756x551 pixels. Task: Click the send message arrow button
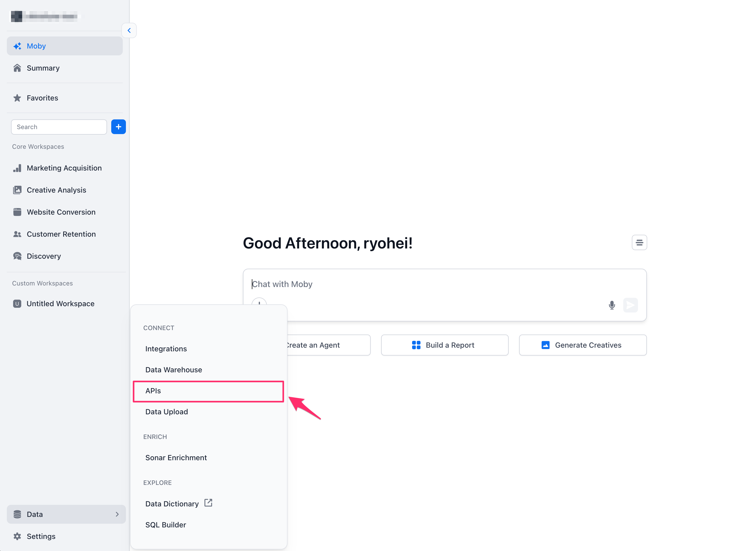click(x=631, y=305)
